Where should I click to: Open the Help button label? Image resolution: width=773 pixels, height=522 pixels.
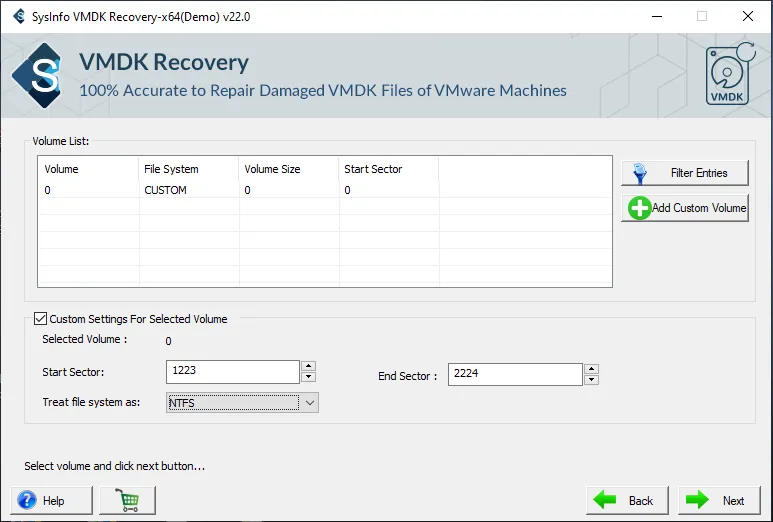click(54, 501)
